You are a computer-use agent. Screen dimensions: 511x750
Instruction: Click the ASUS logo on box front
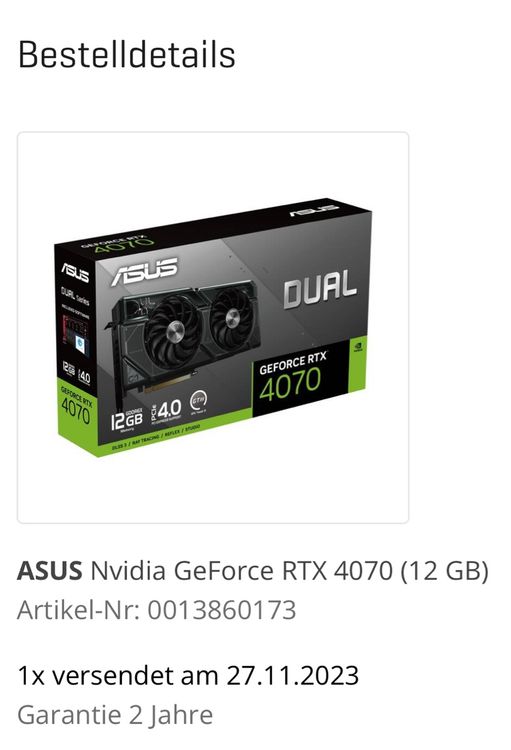144,272
